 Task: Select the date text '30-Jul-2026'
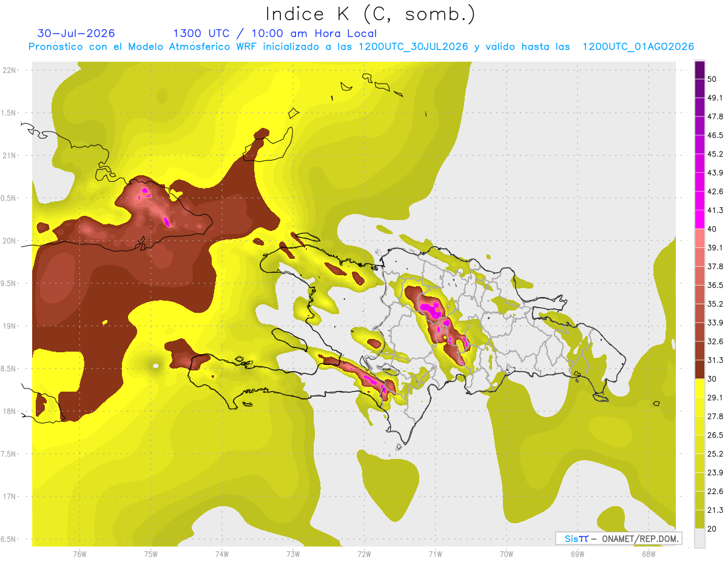pyautogui.click(x=76, y=33)
